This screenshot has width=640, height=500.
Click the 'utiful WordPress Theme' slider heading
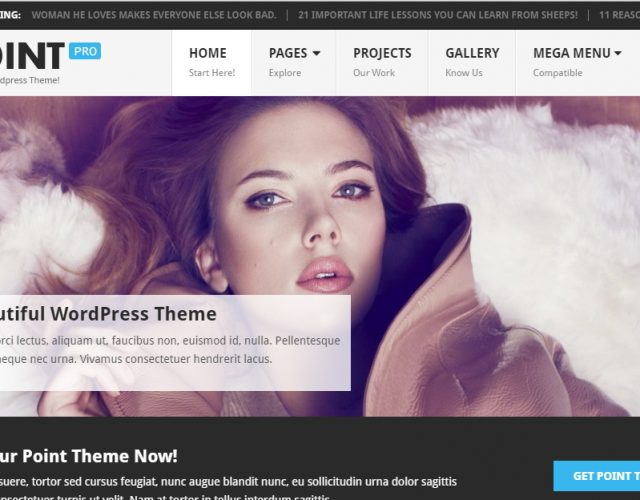point(108,314)
